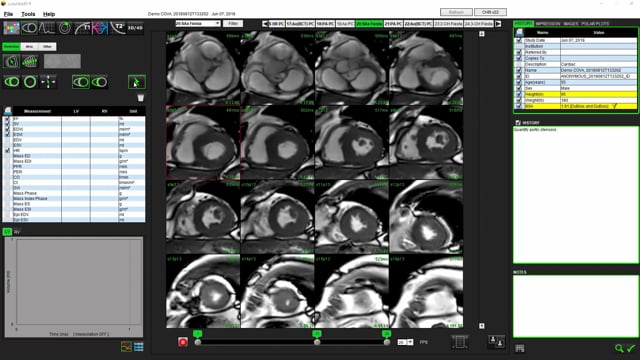
Task: Activate the green pointer selection tool
Action: pos(136,82)
